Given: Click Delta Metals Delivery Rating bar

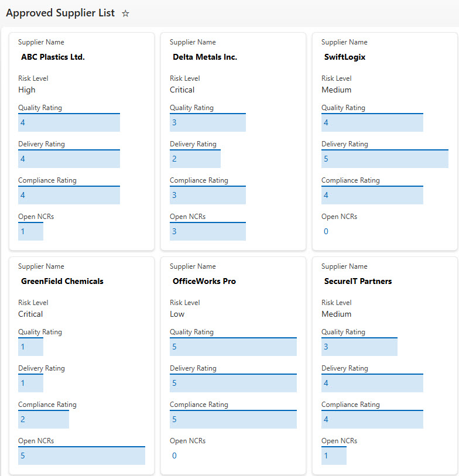Looking at the screenshot, I should 195,159.
